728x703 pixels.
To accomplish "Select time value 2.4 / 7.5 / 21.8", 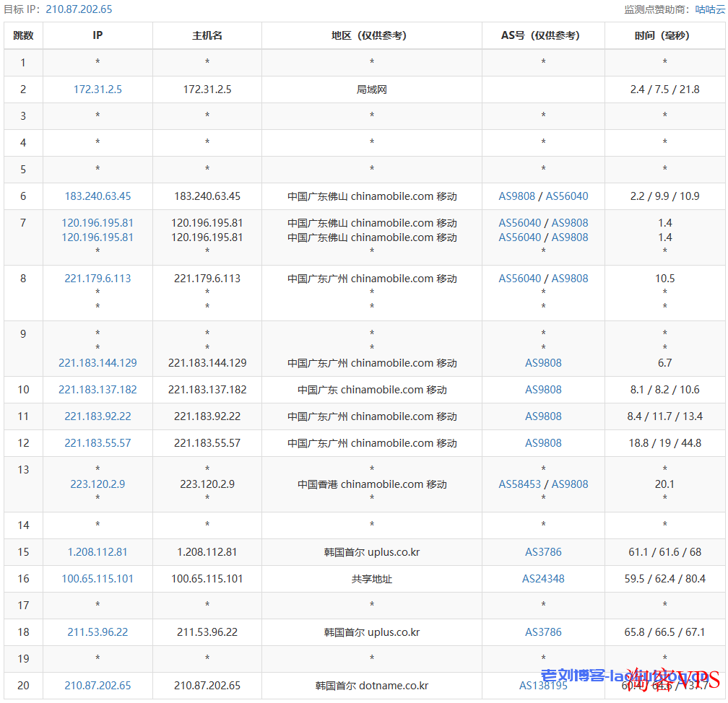I will (x=665, y=89).
